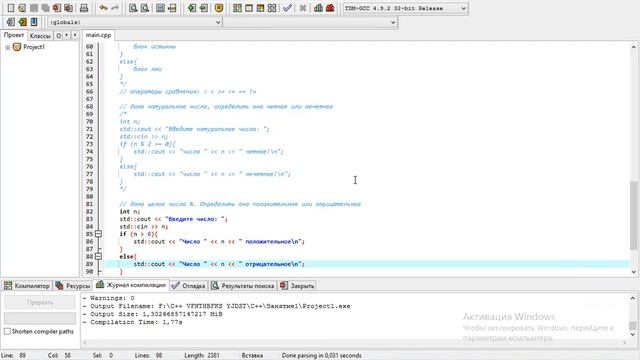The image size is (640, 360).
Task: Compile the project with the Compile icon
Action: 237,8
